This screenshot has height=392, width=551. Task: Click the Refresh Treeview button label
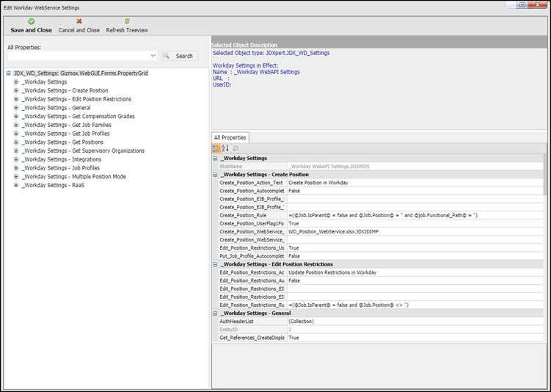pos(127,30)
